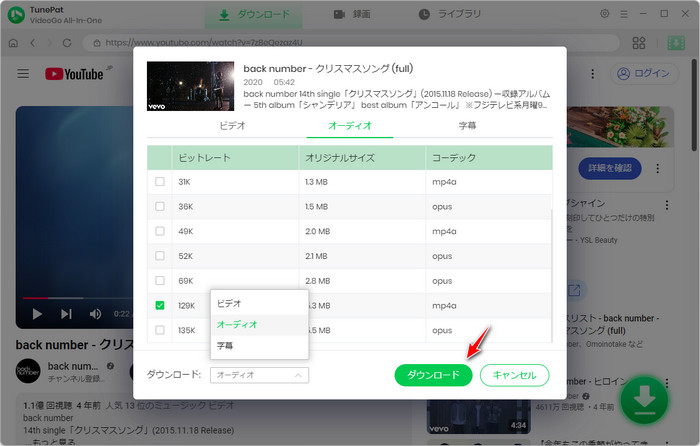Check the 69K bitrate row

pos(160,281)
